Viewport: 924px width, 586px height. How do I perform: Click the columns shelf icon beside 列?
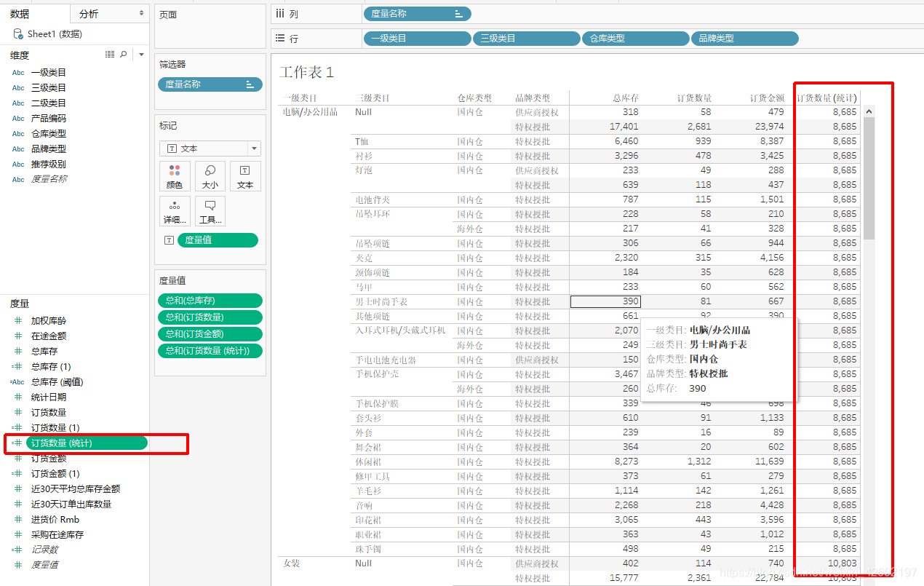tap(280, 14)
